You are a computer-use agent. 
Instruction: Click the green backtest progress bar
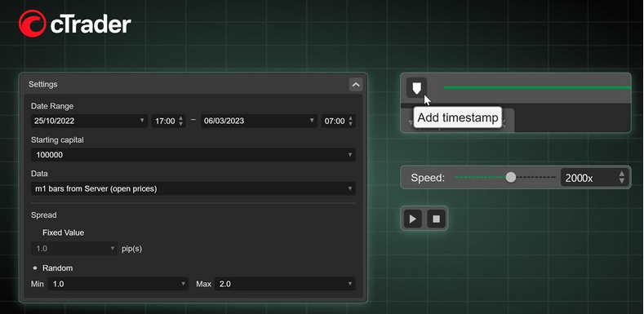tap(537, 87)
